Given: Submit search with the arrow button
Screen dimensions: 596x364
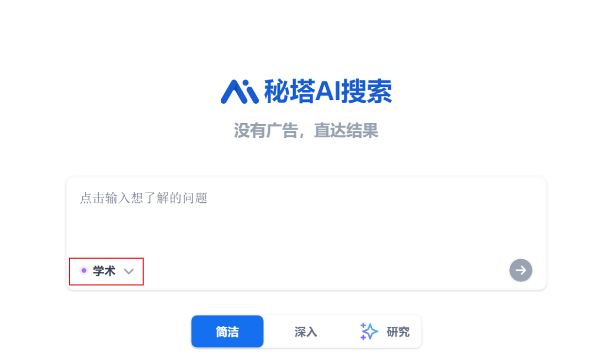Looking at the screenshot, I should [x=520, y=270].
